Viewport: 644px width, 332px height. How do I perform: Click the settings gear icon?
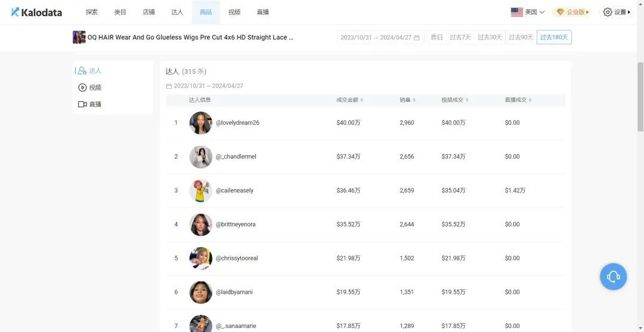pyautogui.click(x=608, y=12)
